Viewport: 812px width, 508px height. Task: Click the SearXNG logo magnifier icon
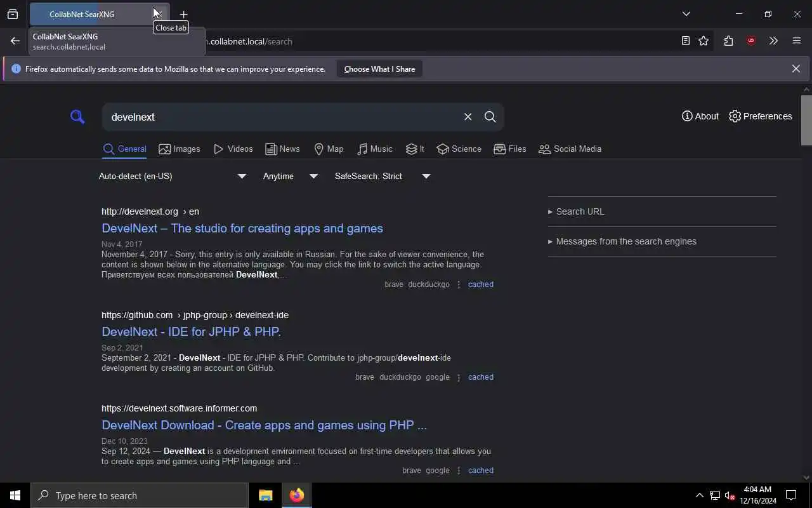[77, 117]
